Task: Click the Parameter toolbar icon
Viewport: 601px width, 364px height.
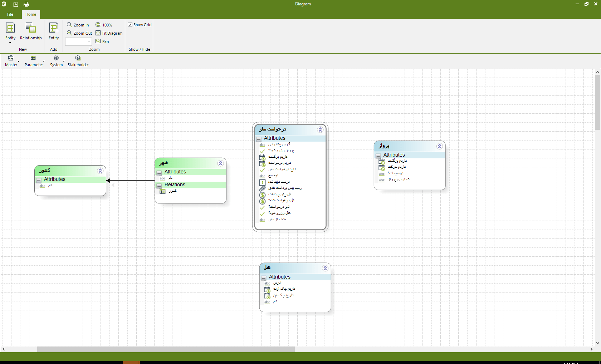Action: click(x=33, y=58)
